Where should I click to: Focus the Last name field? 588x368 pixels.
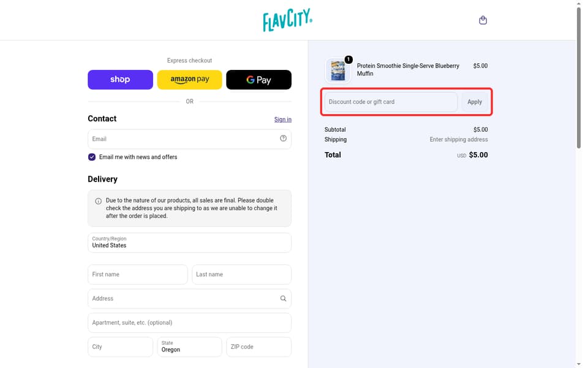pyautogui.click(x=241, y=275)
